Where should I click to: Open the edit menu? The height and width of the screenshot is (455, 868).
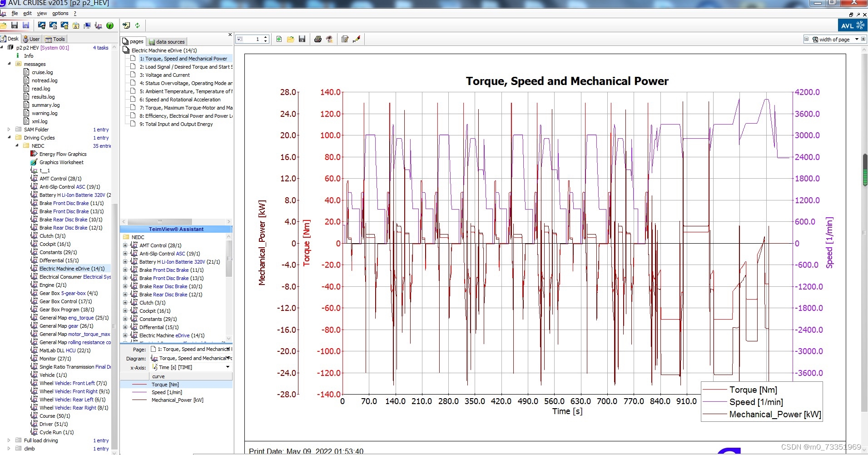click(x=27, y=13)
